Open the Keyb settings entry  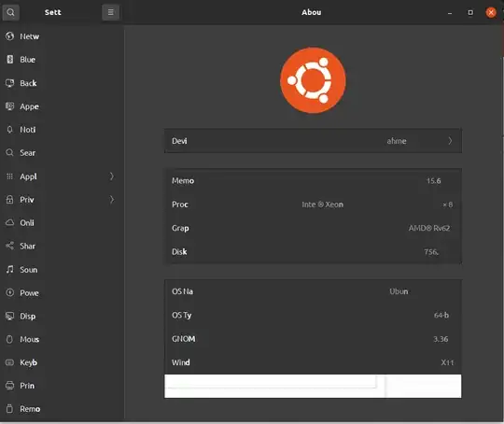(63, 362)
